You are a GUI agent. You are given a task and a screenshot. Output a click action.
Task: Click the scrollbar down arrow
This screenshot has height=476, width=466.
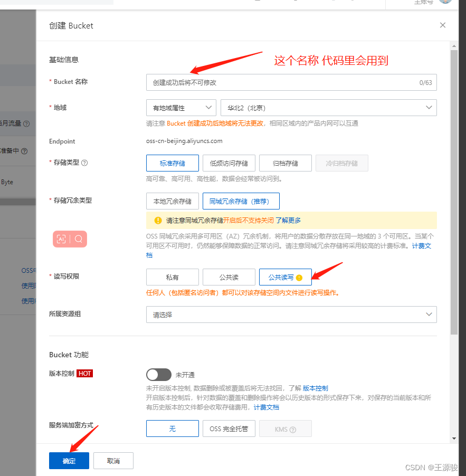(454, 439)
